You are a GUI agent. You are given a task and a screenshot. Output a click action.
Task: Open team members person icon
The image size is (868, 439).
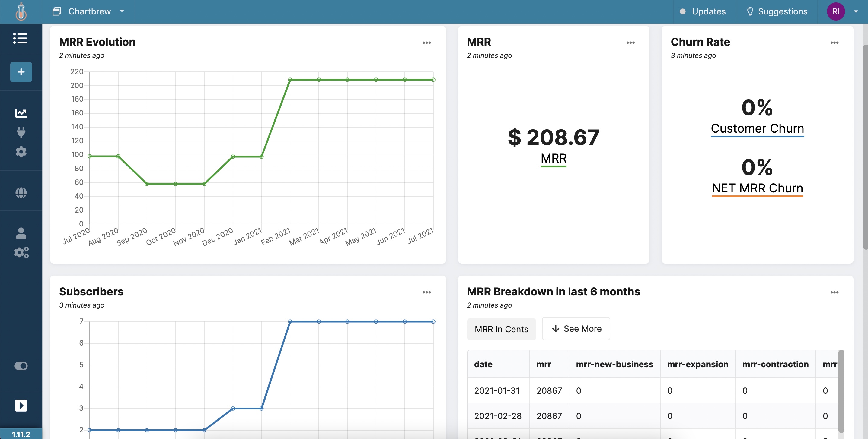pos(21,233)
